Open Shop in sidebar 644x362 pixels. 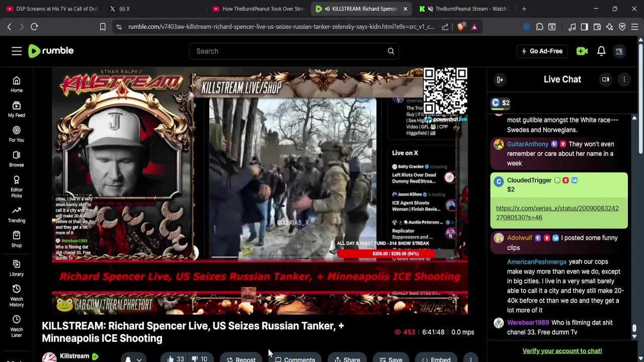pos(17,239)
